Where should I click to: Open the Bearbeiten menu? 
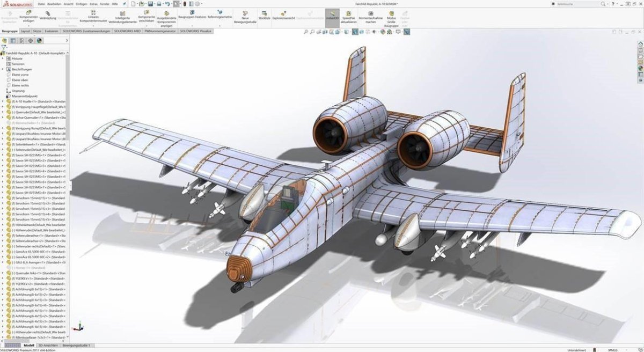tap(54, 4)
